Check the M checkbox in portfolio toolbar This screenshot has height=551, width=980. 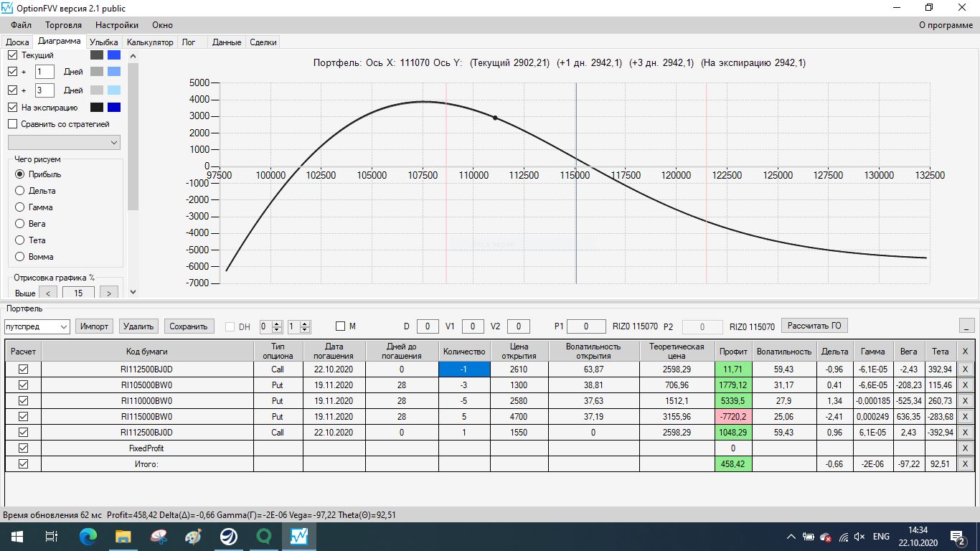(x=340, y=326)
